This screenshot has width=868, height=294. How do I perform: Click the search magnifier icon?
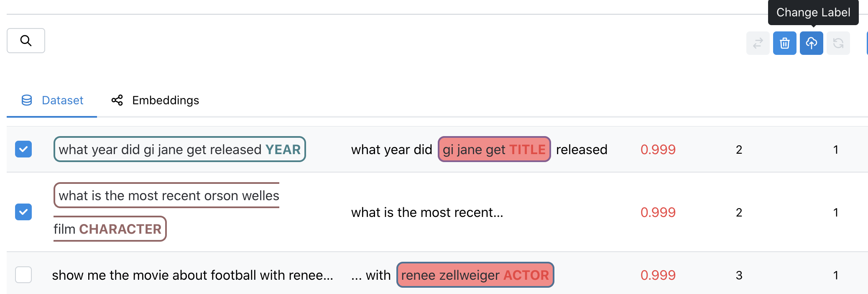coord(26,41)
